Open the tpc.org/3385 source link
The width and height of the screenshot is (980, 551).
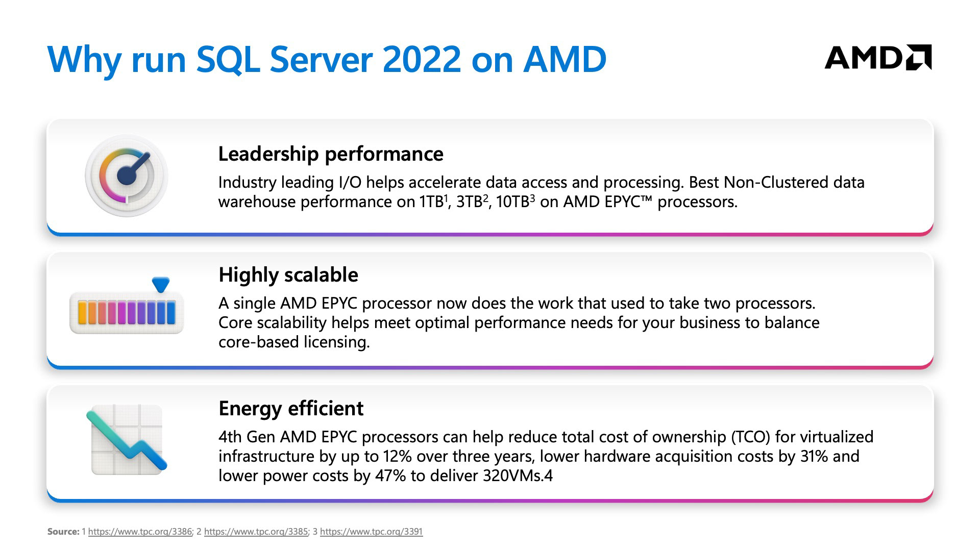[256, 532]
